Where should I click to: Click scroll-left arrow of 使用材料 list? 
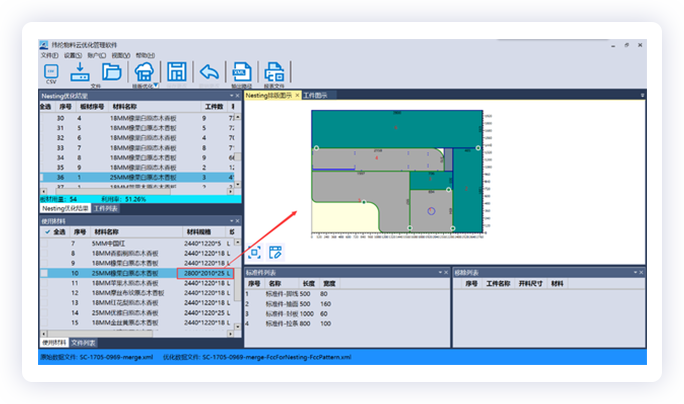tap(43, 334)
